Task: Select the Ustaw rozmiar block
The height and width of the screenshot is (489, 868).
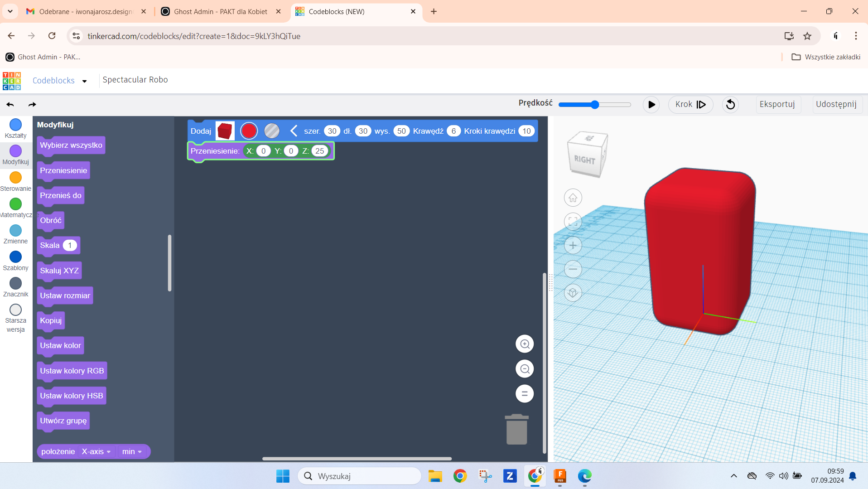Action: (65, 295)
